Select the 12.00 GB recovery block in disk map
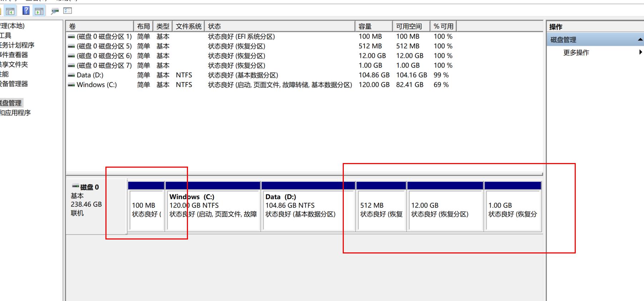 click(x=445, y=207)
